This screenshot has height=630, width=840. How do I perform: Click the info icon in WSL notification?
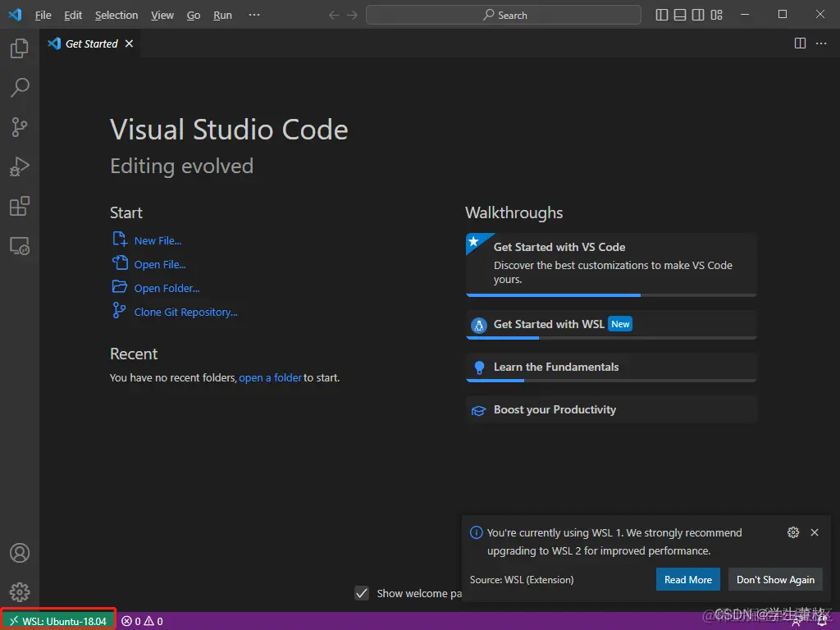click(476, 532)
